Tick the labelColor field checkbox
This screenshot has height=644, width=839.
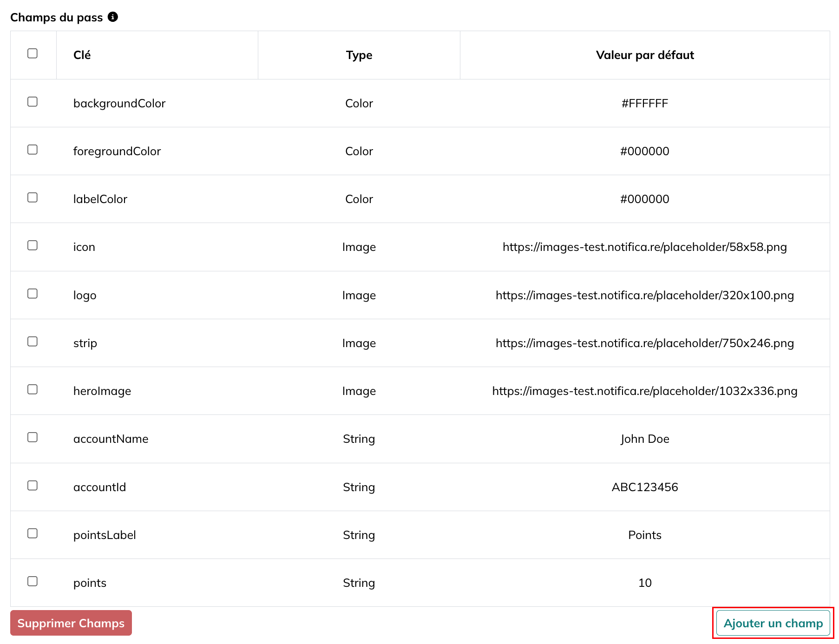click(33, 197)
